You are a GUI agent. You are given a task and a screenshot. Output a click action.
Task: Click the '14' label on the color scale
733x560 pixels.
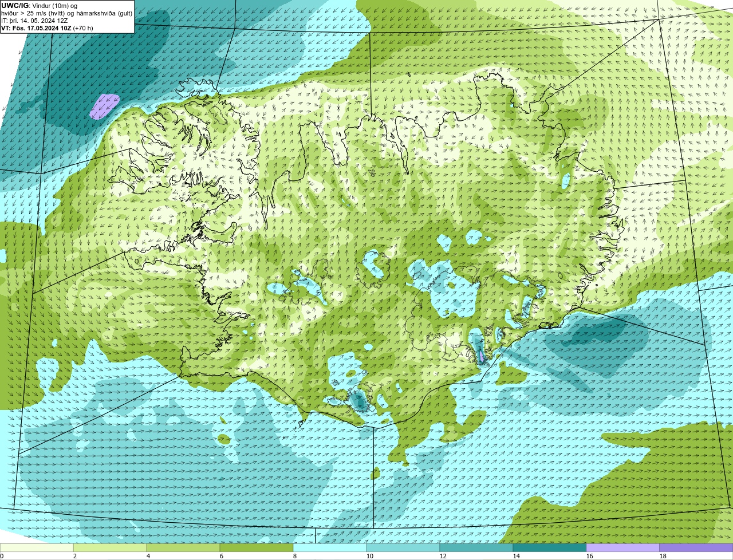tap(517, 556)
